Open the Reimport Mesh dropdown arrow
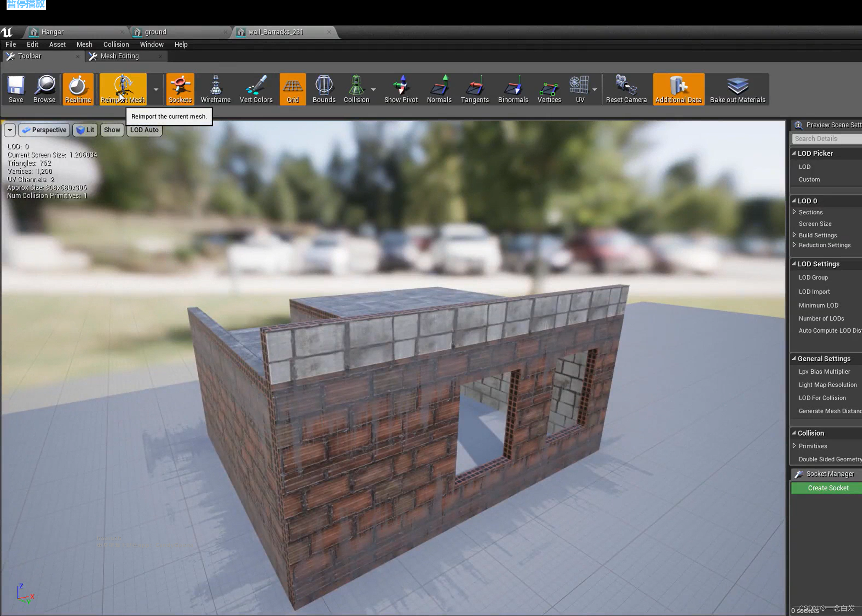 (x=156, y=89)
